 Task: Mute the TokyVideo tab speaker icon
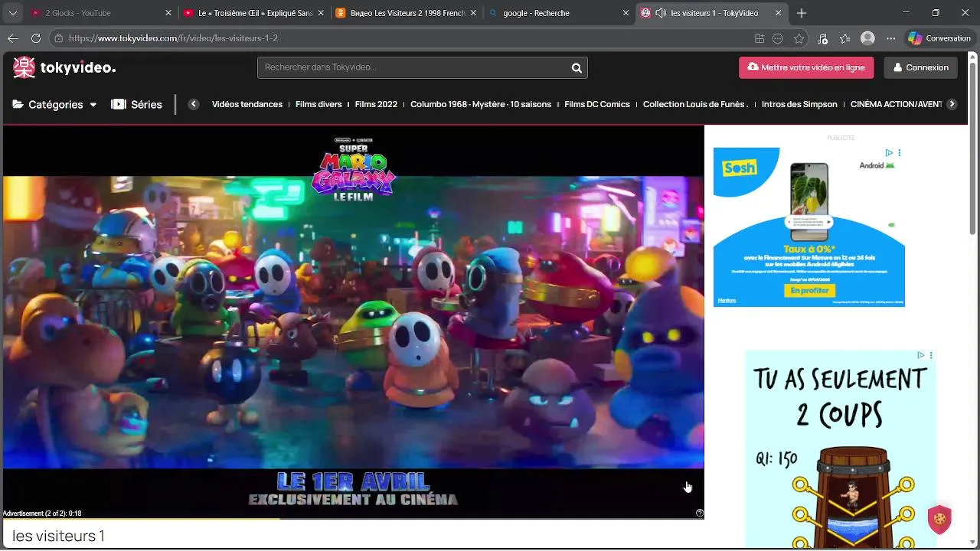(660, 13)
